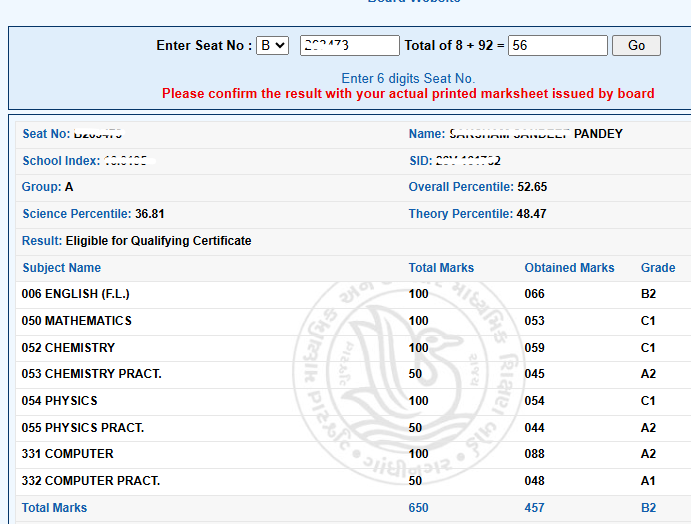The image size is (691, 524).
Task: Click the Go button
Action: click(636, 45)
